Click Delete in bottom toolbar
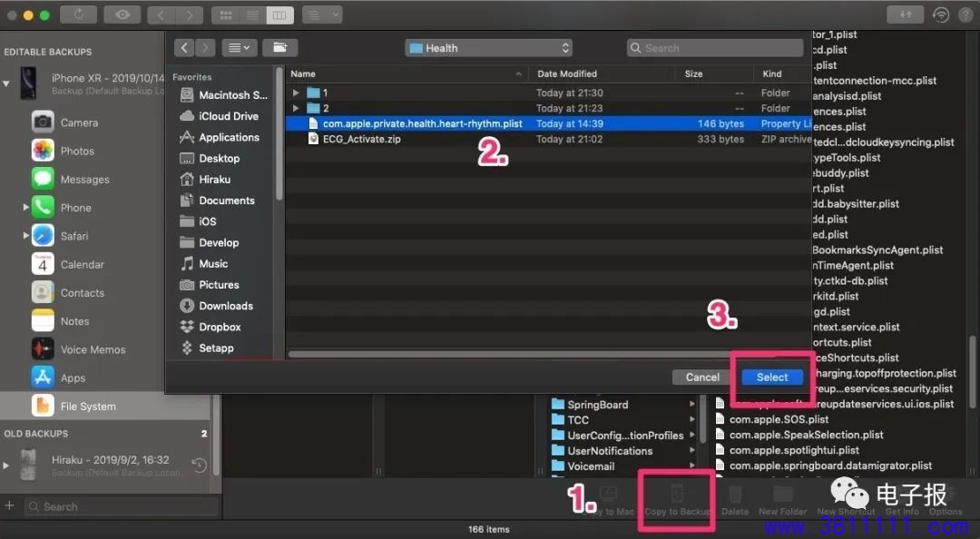980x539 pixels. click(735, 500)
